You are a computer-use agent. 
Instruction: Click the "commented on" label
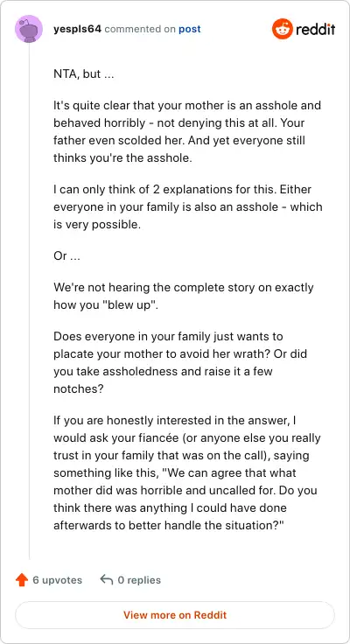(x=140, y=29)
